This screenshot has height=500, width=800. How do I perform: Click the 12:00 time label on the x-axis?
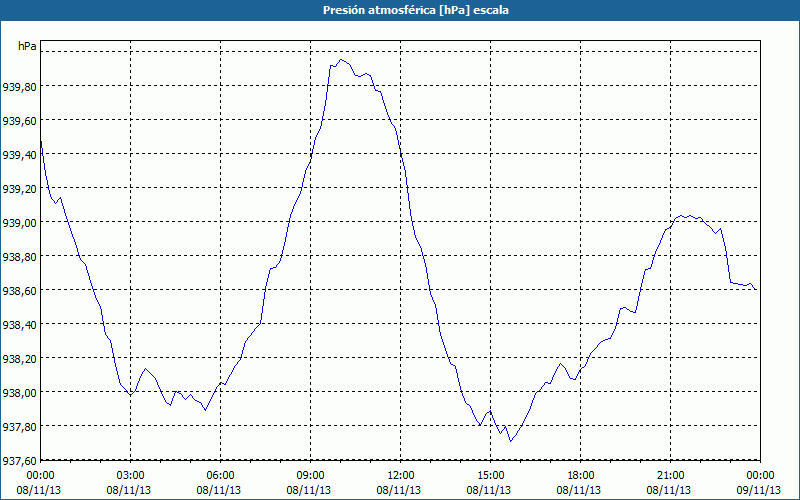(401, 476)
